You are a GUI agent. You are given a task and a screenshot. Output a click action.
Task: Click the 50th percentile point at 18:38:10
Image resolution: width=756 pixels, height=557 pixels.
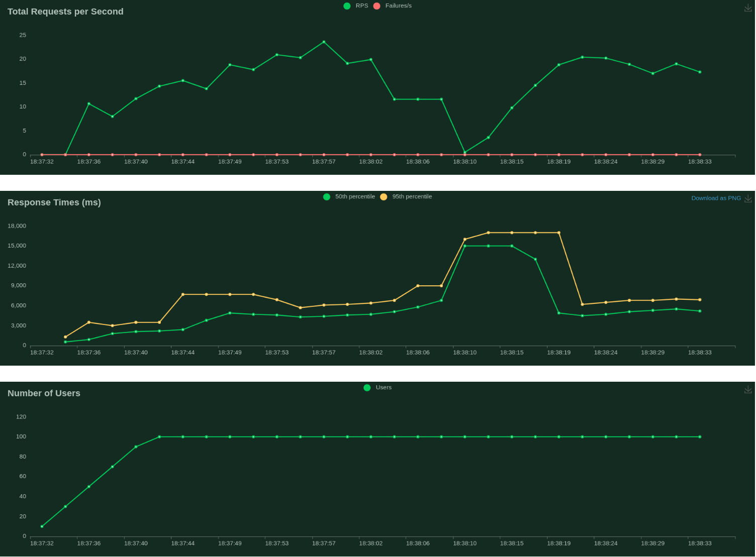click(x=465, y=246)
